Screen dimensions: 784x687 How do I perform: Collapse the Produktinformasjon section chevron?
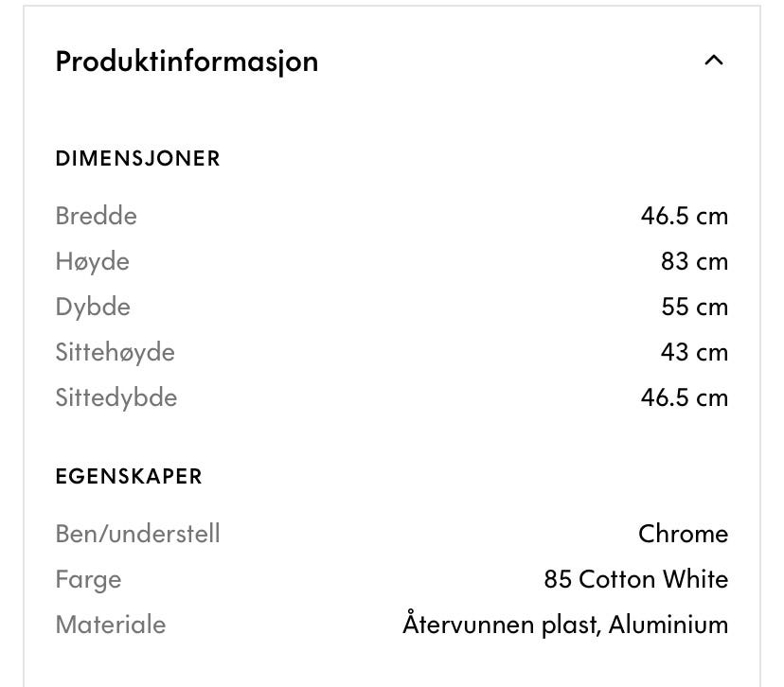point(714,61)
